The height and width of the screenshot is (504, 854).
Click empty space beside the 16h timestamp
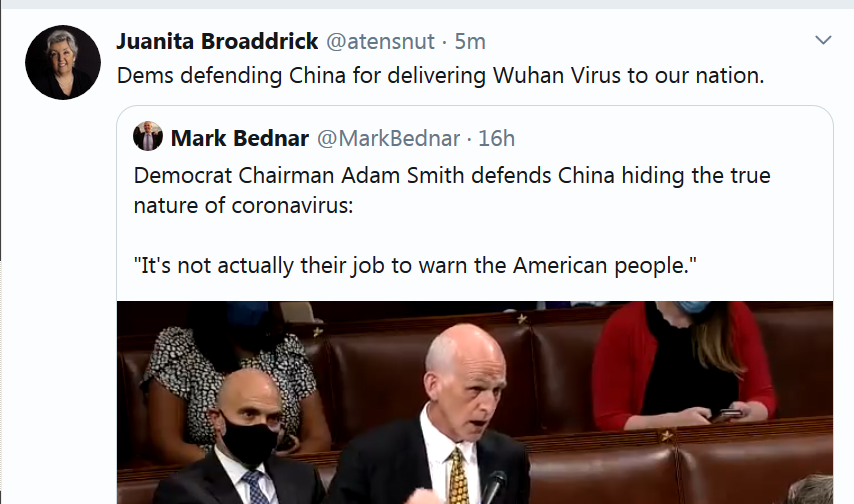(x=670, y=138)
